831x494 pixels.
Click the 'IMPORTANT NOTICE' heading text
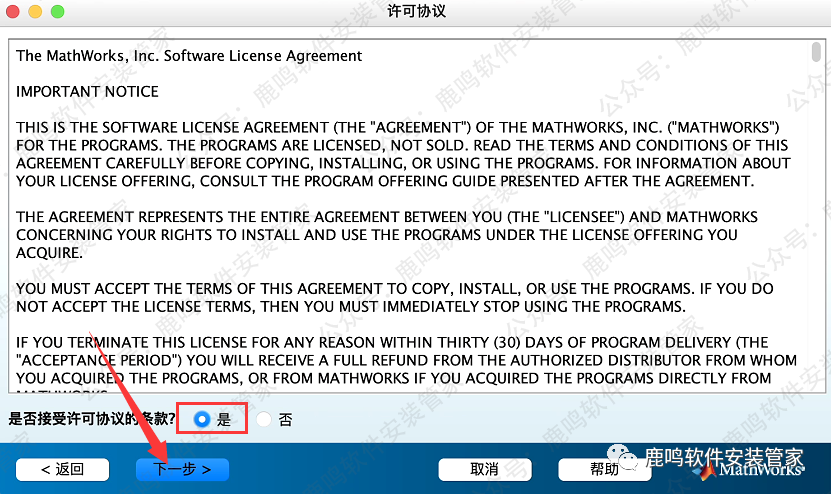87,92
